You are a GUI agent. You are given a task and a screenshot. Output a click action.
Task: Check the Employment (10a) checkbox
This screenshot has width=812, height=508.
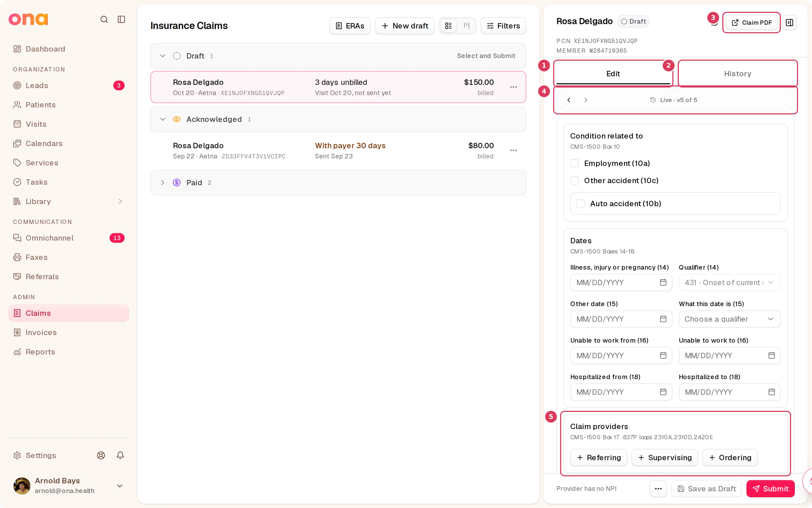[x=575, y=163]
